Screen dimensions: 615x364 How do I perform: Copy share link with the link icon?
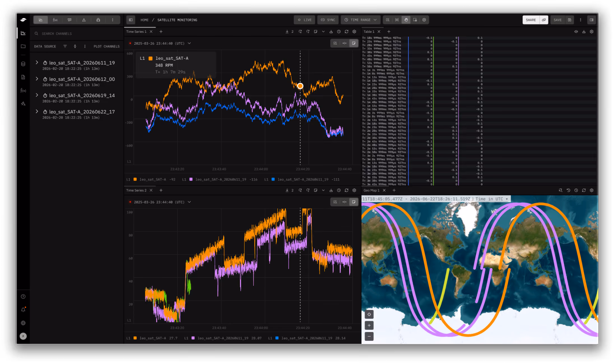coord(544,20)
